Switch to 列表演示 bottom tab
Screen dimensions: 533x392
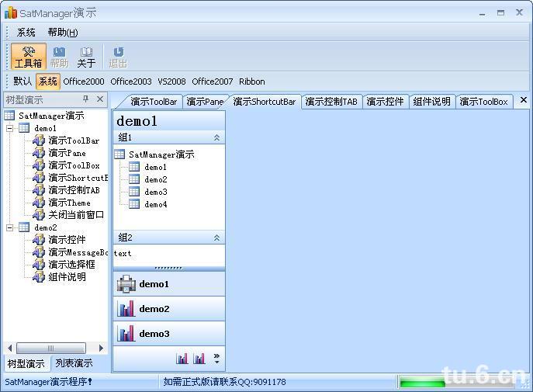(74, 363)
